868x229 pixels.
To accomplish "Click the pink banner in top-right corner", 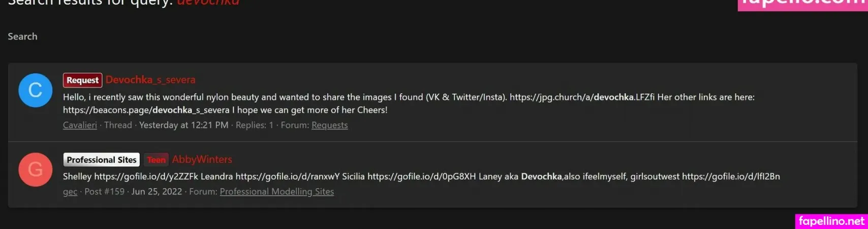I will tap(802, 4).
